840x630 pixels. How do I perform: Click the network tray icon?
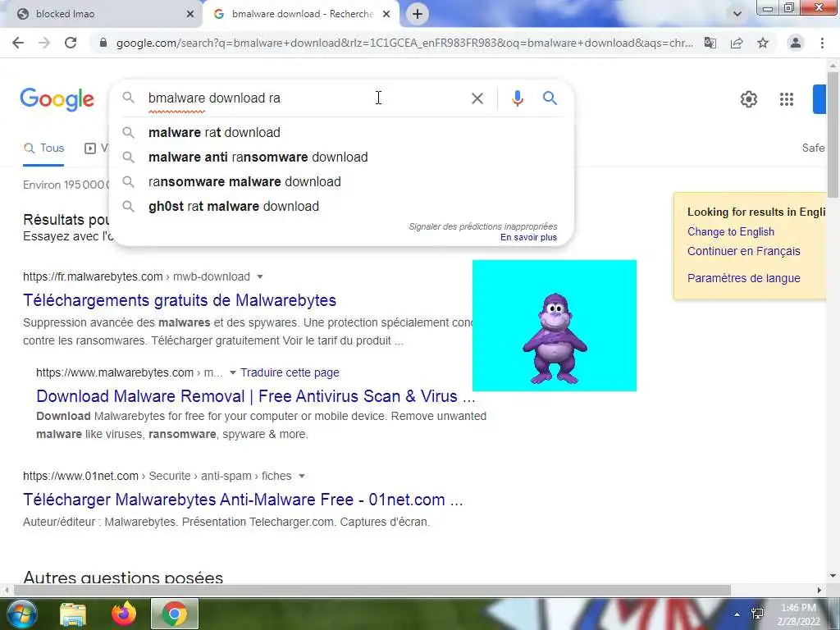pos(757,614)
